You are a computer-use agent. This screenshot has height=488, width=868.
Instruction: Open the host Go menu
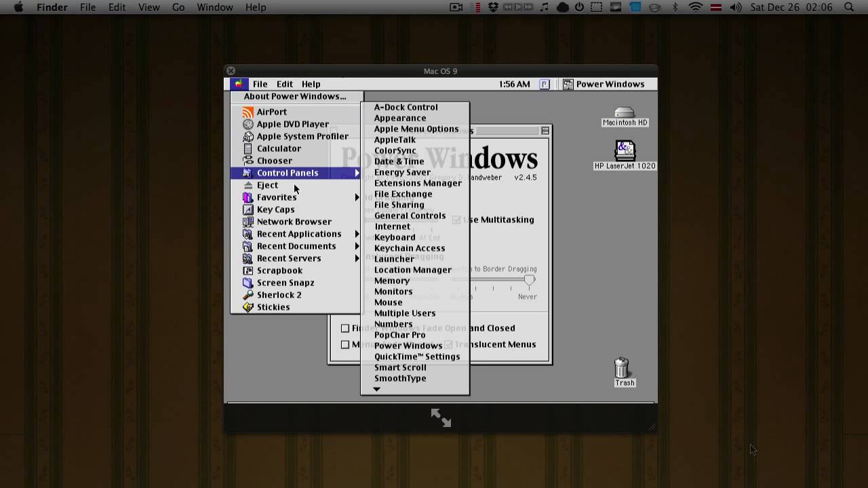point(178,7)
